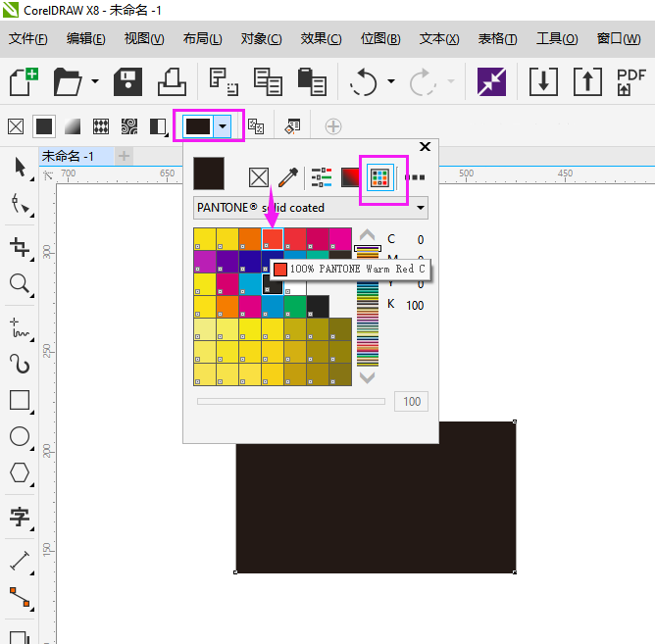Select the Pick tool
Image resolution: width=655 pixels, height=644 pixels.
(x=20, y=168)
